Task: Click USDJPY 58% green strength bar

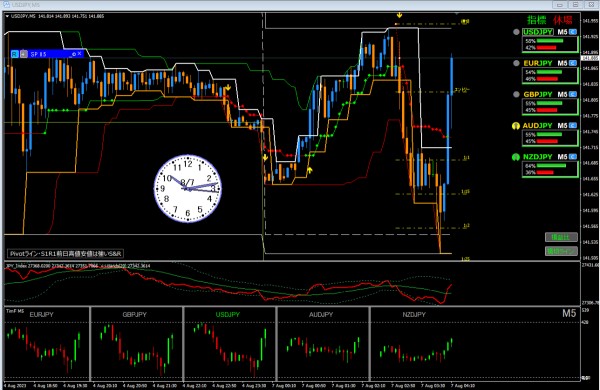Action: click(x=550, y=41)
